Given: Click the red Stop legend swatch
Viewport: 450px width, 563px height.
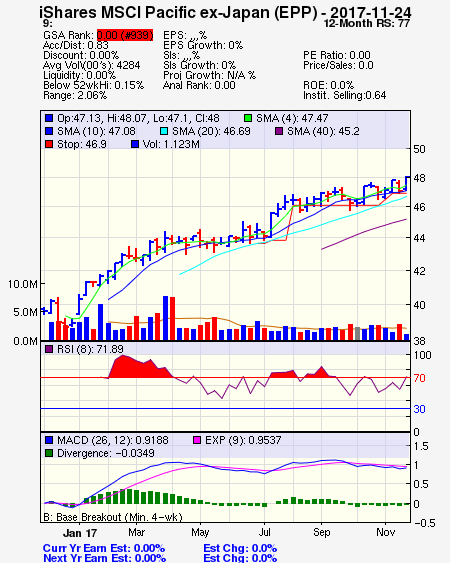Looking at the screenshot, I should click(49, 144).
